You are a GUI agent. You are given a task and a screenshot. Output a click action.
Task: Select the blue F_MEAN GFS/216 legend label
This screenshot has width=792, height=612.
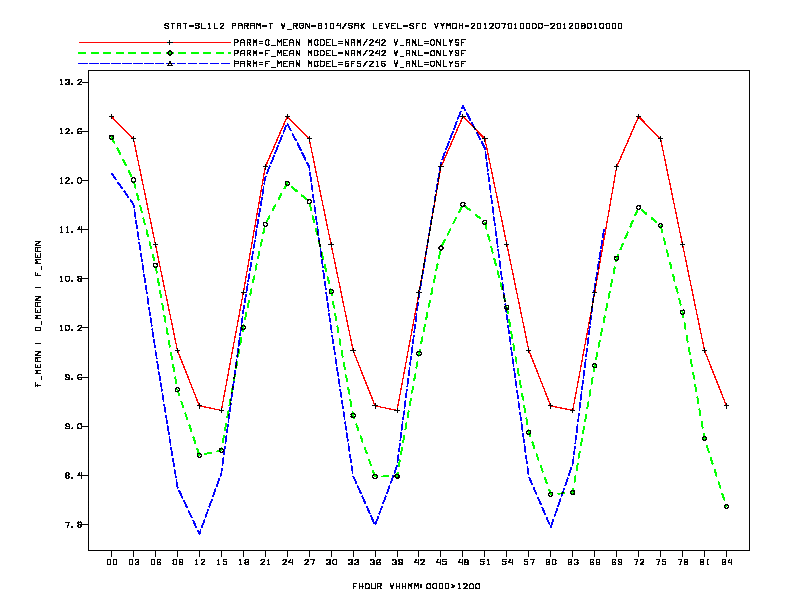pos(350,64)
